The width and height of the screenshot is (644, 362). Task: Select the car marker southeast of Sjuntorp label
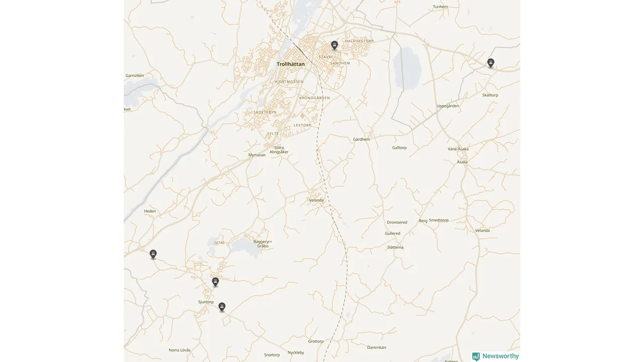[222, 307]
